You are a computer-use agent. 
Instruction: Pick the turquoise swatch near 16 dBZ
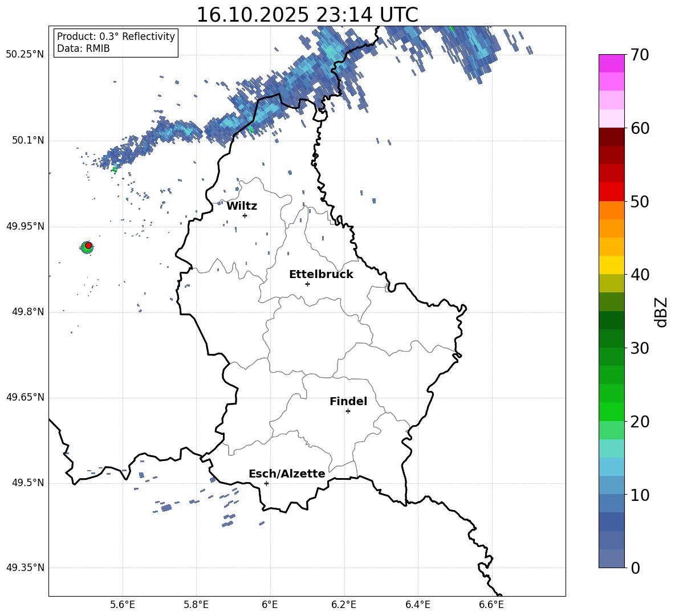[x=611, y=448]
